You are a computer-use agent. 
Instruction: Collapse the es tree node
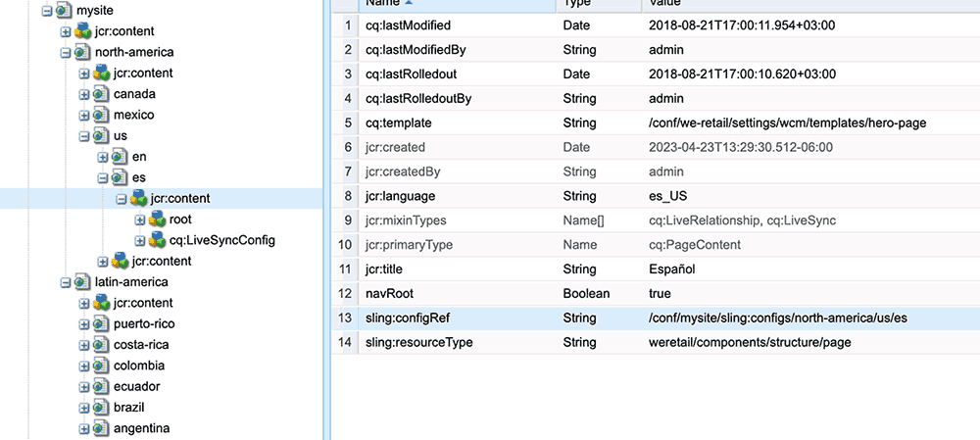click(104, 177)
